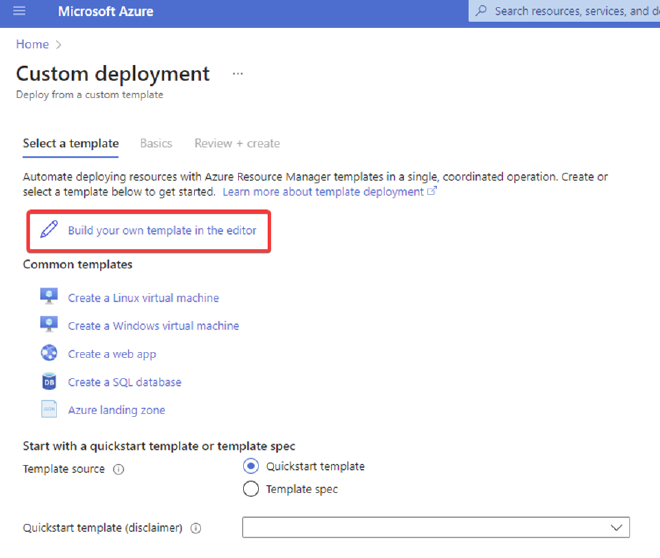Click the pencil icon for template editor
This screenshot has width=660, height=558.
click(49, 229)
